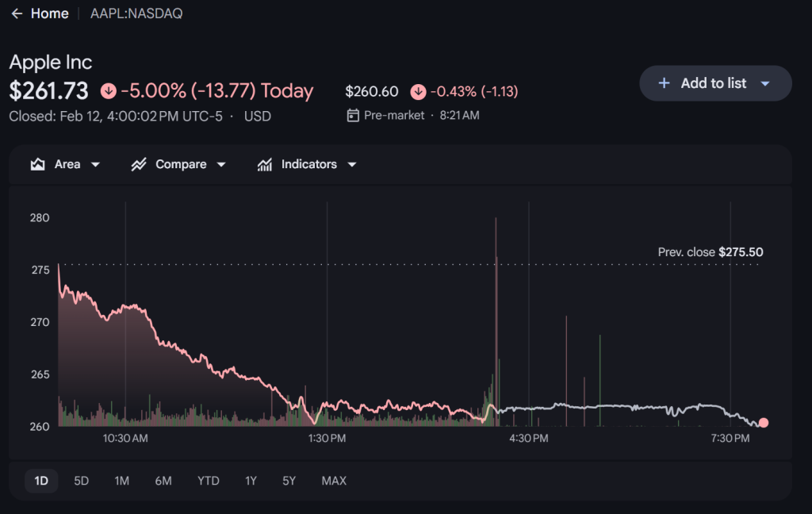Click the Area chart type icon

coord(37,164)
